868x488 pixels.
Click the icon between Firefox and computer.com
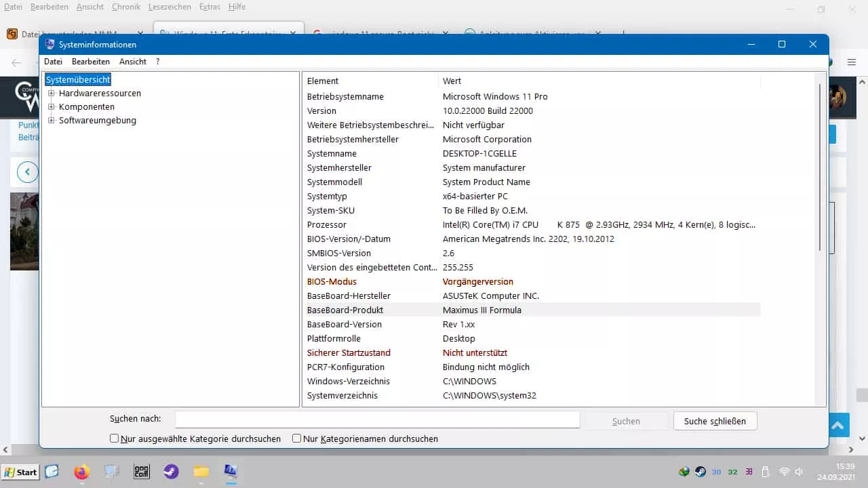coord(112,472)
